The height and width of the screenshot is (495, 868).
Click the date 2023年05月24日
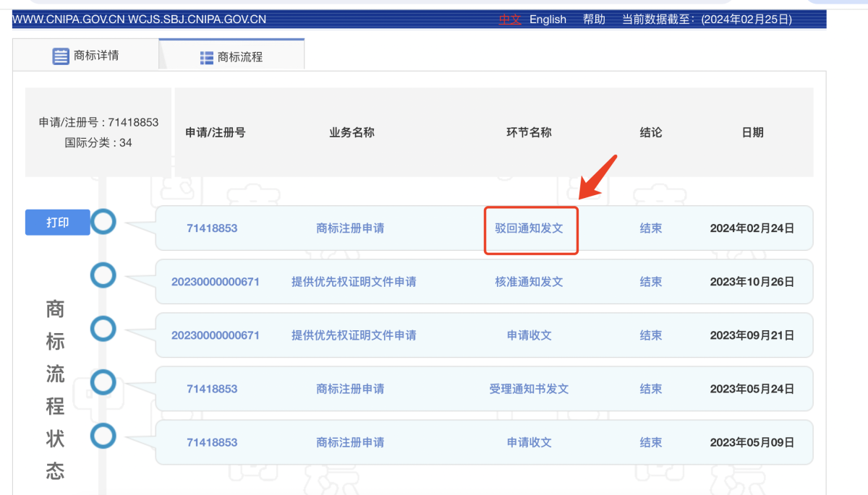(x=752, y=389)
